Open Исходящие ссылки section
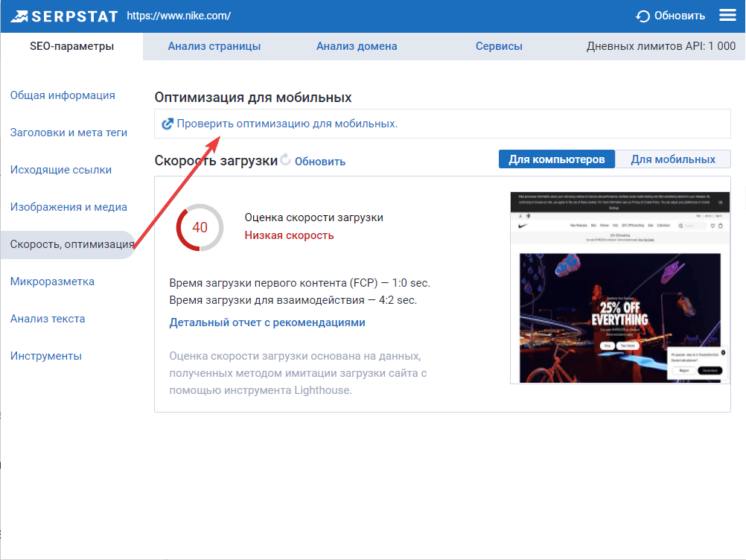The width and height of the screenshot is (746, 560). 61,170
